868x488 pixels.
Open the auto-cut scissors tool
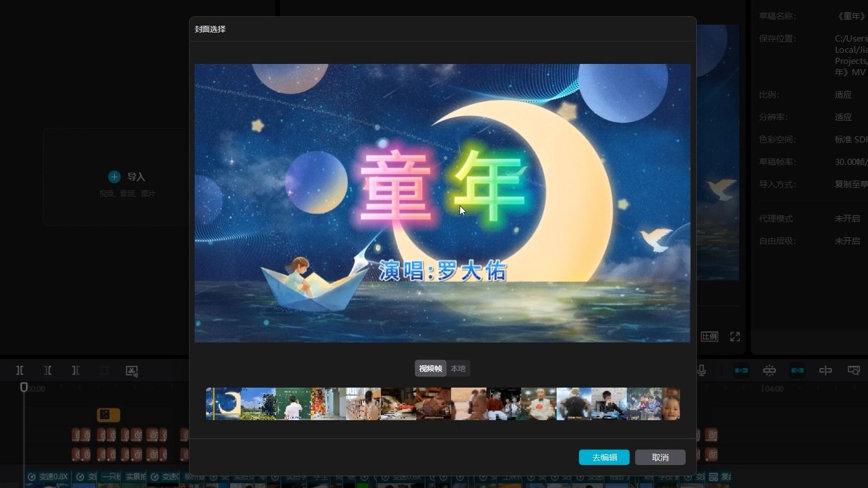[132, 371]
